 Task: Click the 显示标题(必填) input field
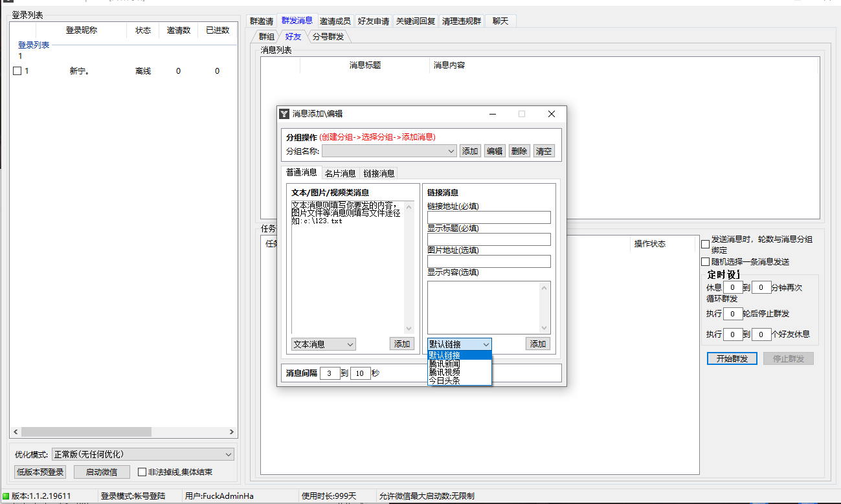tap(489, 239)
